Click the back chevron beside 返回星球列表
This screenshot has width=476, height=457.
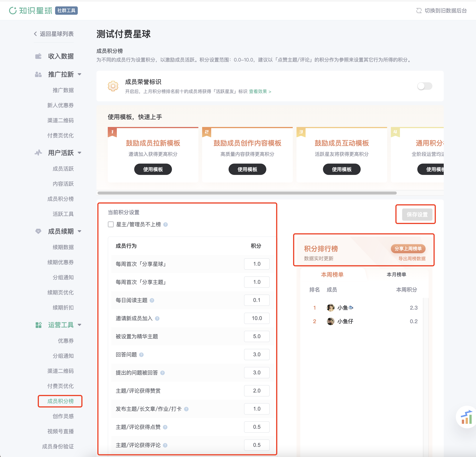tap(35, 34)
